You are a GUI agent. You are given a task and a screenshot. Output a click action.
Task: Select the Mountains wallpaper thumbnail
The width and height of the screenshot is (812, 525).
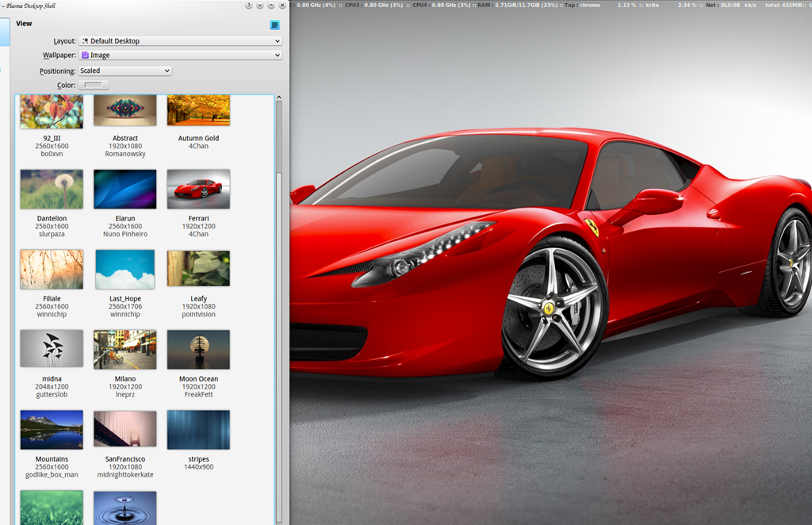(52, 430)
